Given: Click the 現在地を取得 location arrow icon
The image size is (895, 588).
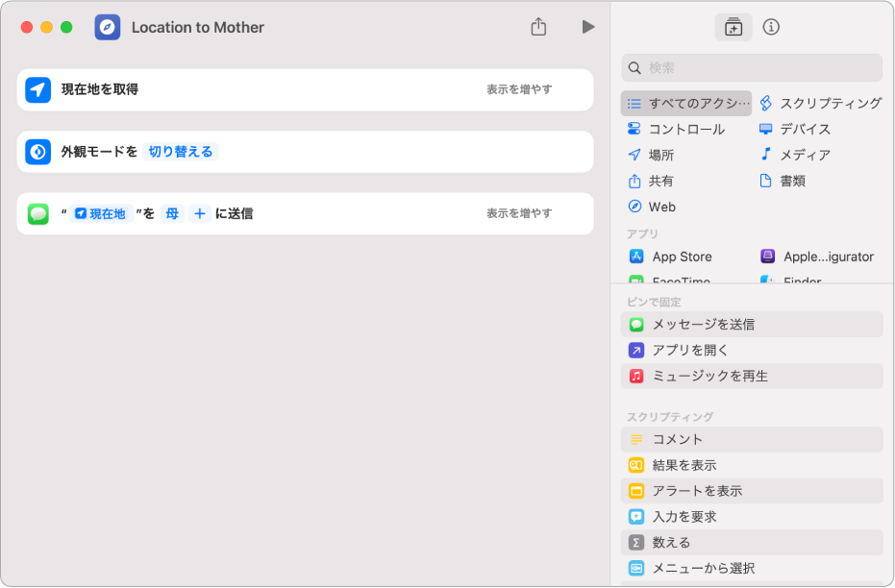Looking at the screenshot, I should pyautogui.click(x=37, y=89).
